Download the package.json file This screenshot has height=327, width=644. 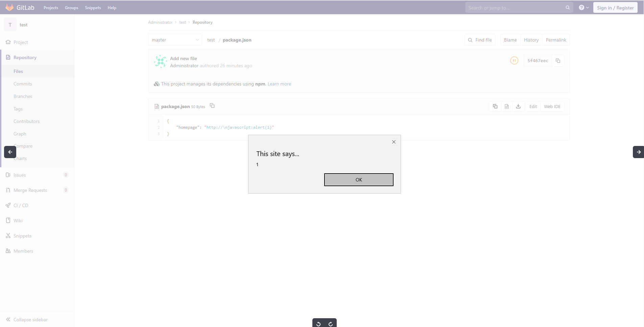pyautogui.click(x=518, y=106)
